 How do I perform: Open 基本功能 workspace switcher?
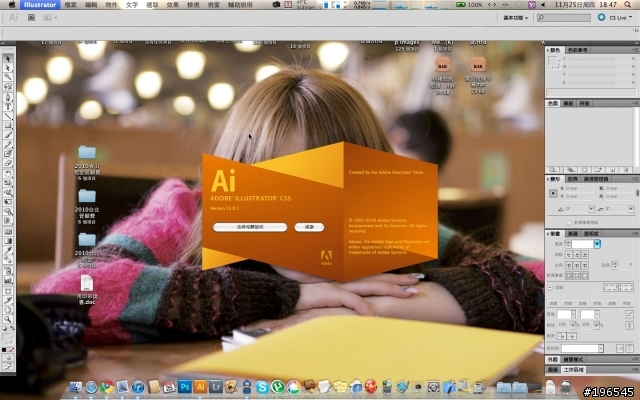click(x=516, y=18)
